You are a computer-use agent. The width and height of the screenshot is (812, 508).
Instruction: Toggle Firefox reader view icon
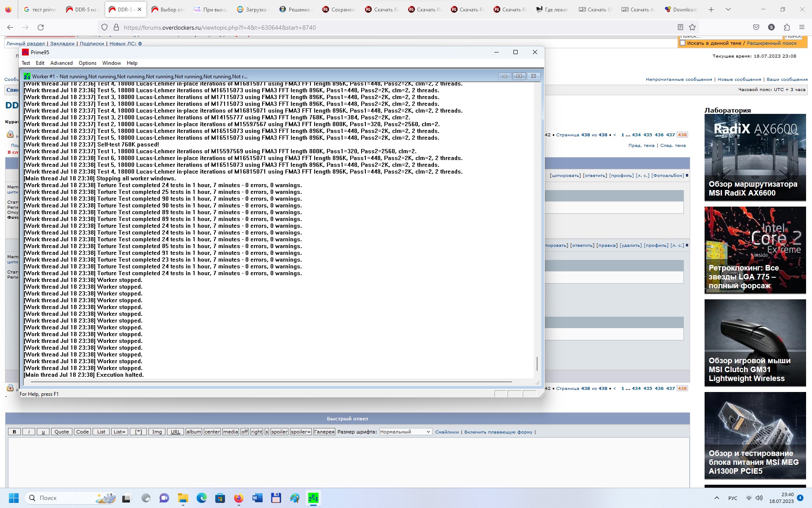tap(680, 27)
